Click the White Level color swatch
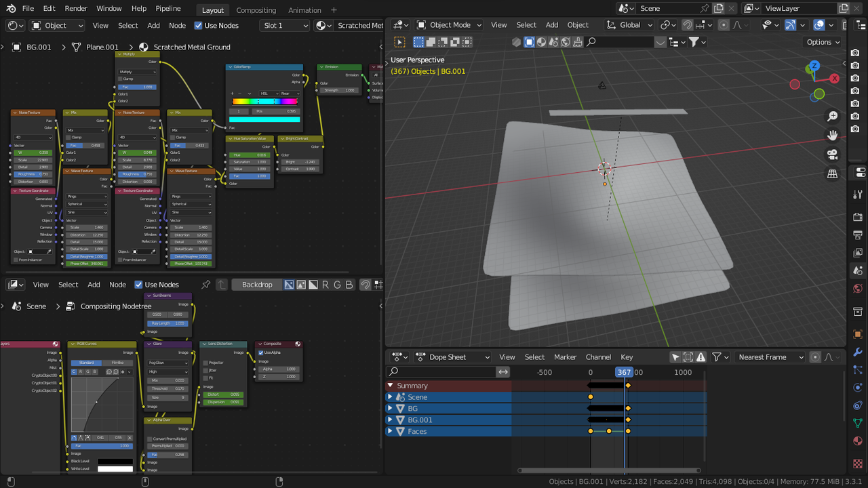Viewport: 868px width, 488px height. pyautogui.click(x=115, y=469)
